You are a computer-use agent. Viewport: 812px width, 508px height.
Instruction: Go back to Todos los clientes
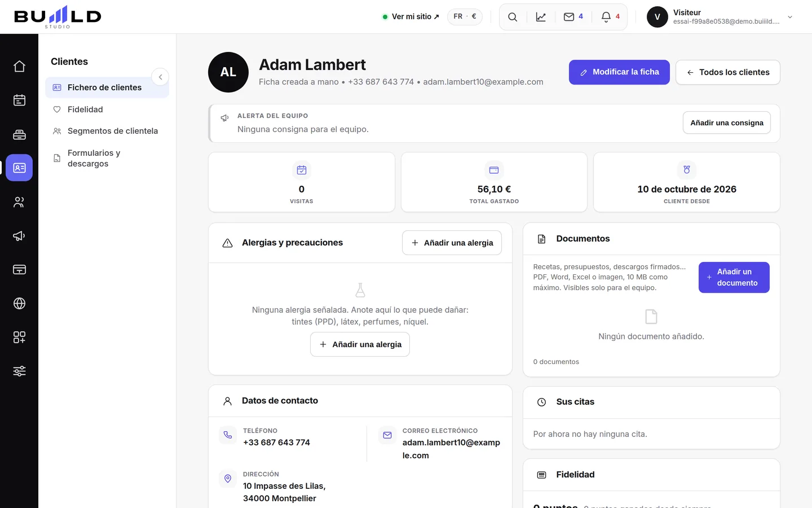pyautogui.click(x=728, y=72)
